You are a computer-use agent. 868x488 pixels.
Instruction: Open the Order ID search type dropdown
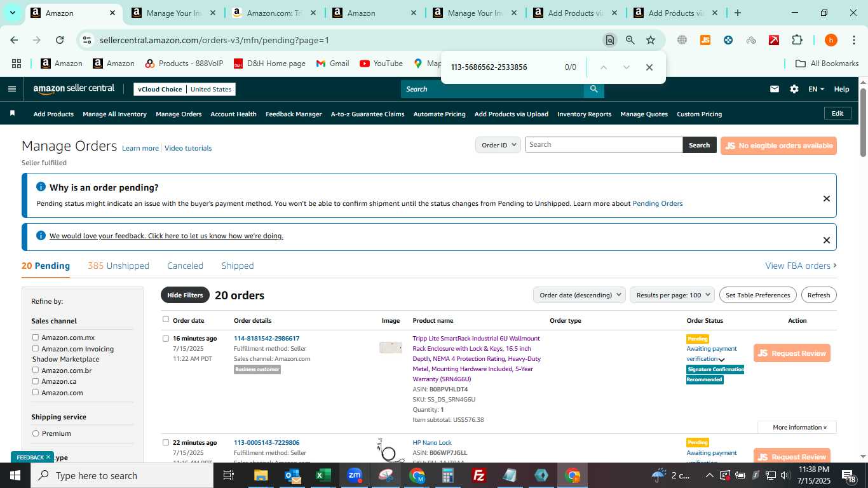click(498, 145)
